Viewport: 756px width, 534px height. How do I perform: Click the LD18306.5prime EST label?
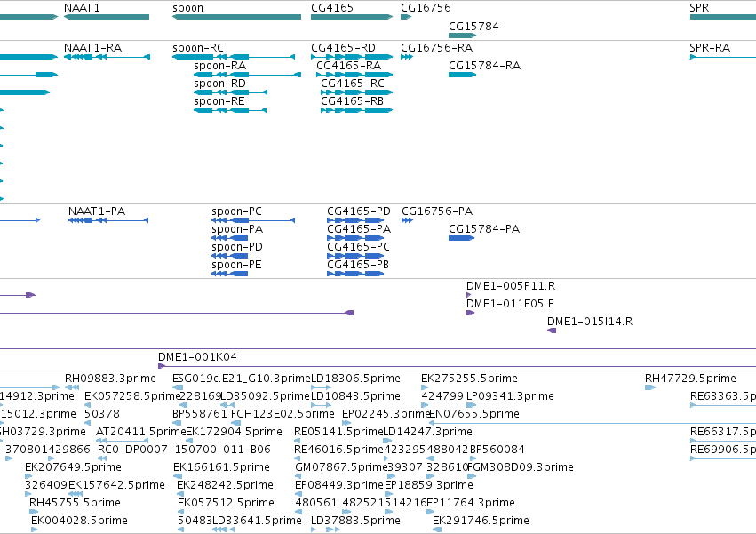[x=356, y=379]
